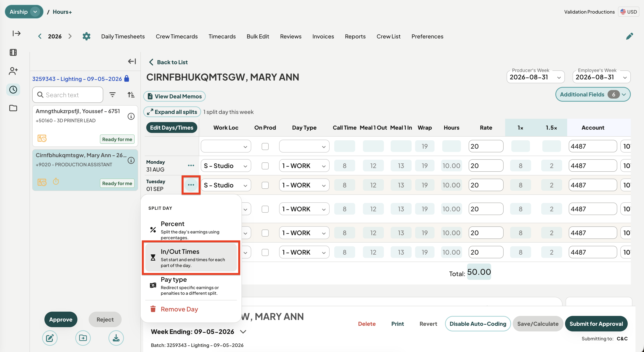Go to Crew Timecards tab

tap(177, 36)
